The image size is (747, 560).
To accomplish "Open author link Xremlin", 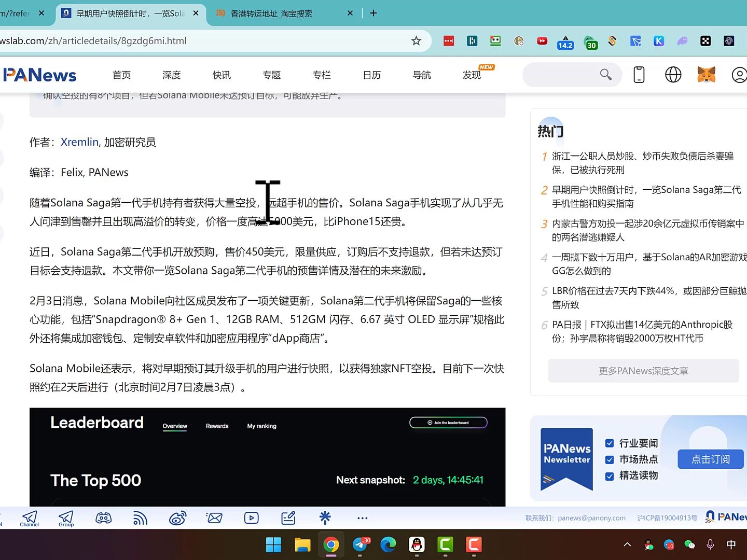I will coord(79,142).
